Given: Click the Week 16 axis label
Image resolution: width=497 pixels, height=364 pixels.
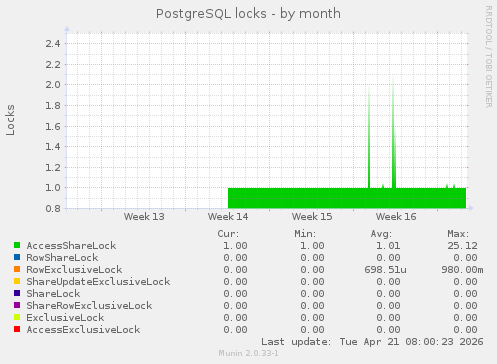Looking at the screenshot, I should point(396,217).
